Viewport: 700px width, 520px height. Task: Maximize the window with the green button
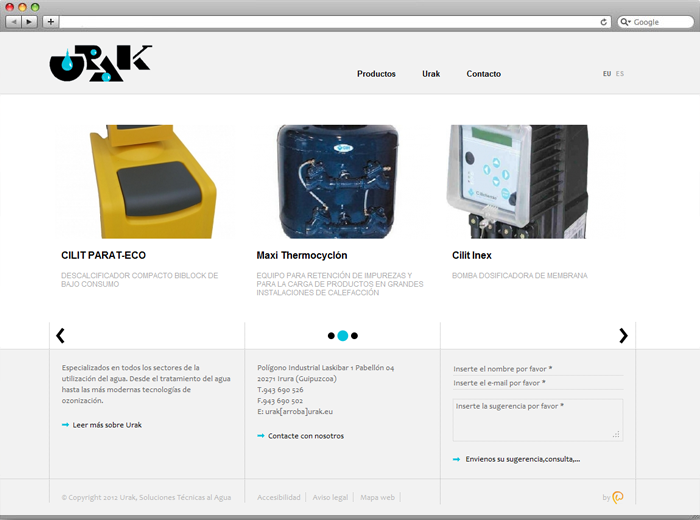(35, 7)
